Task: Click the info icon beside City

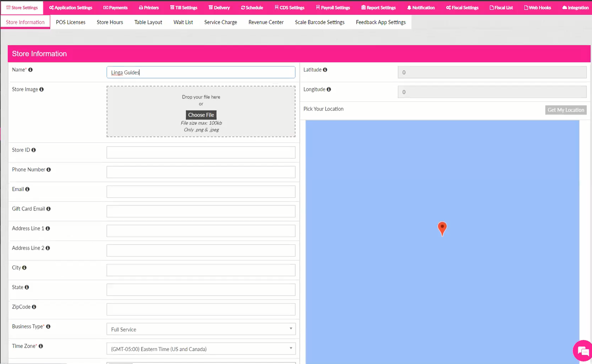Action: pos(24,268)
